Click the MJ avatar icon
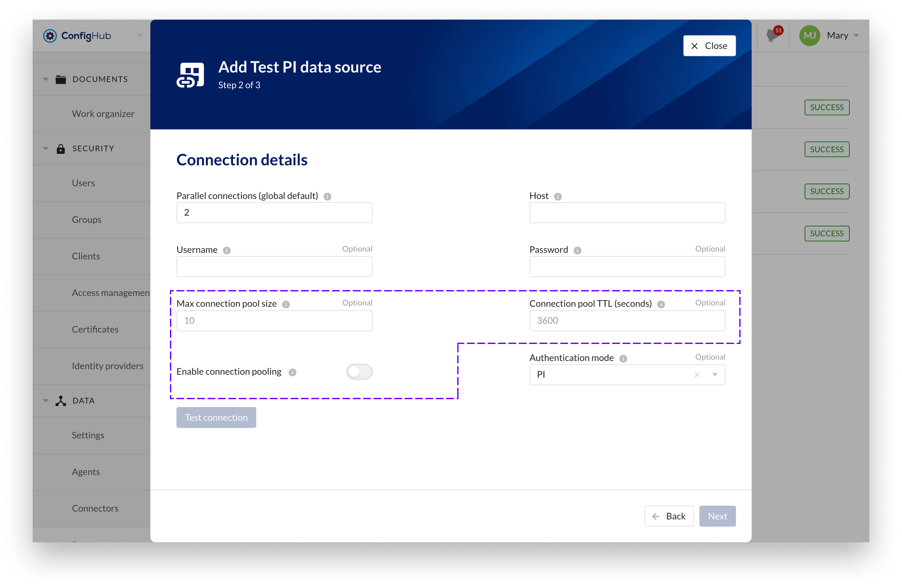The height and width of the screenshot is (588, 902). point(810,35)
